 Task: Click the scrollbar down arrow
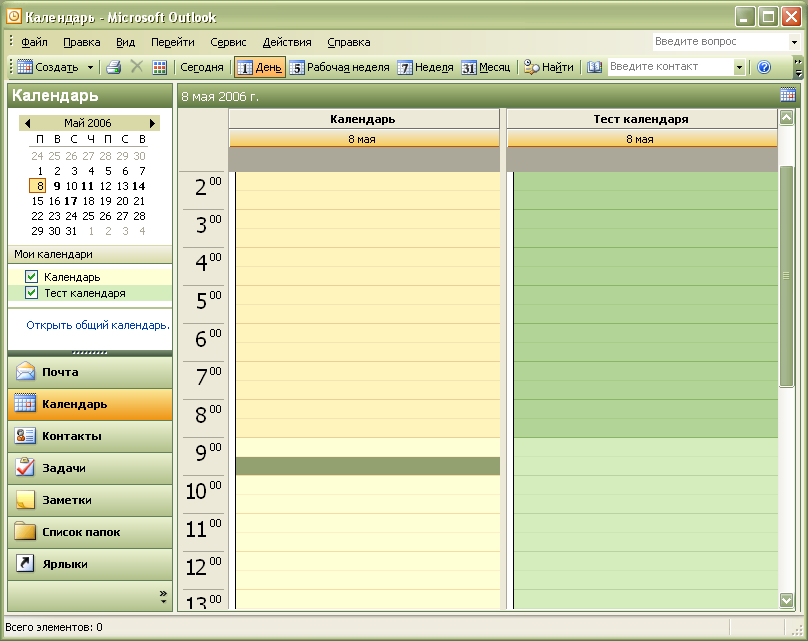coord(786,600)
